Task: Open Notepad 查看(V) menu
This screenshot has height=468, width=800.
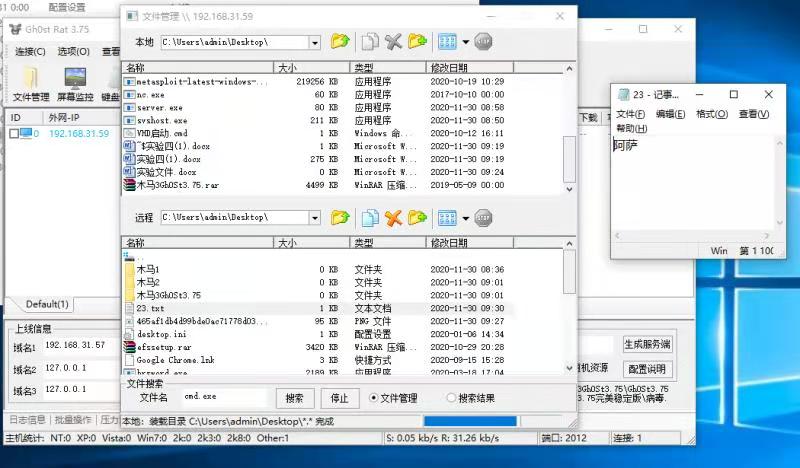Action: [x=754, y=114]
